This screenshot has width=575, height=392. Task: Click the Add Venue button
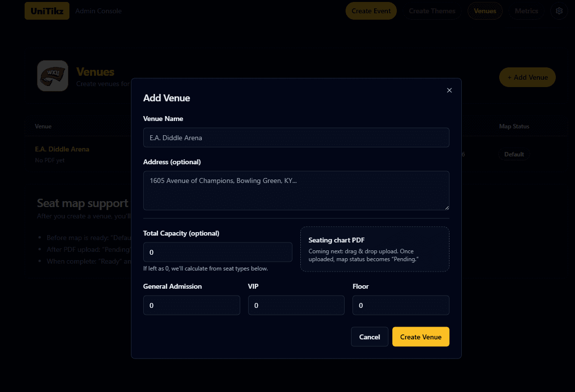[527, 77]
